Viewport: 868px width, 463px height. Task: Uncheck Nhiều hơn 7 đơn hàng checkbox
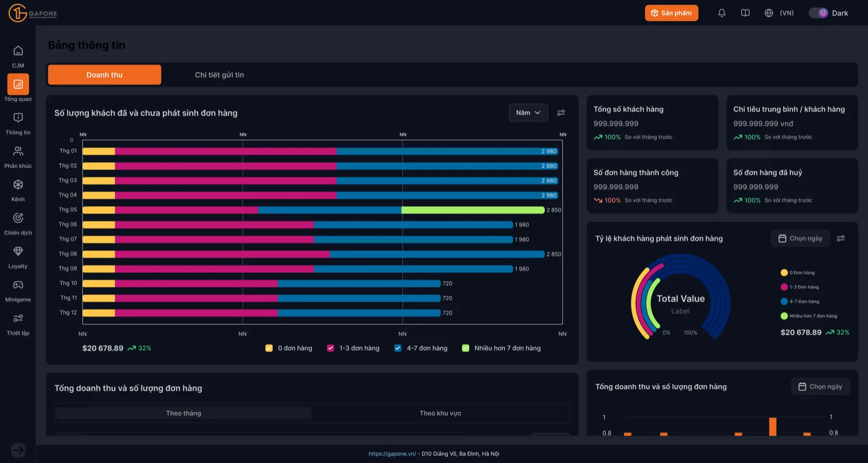click(x=465, y=348)
